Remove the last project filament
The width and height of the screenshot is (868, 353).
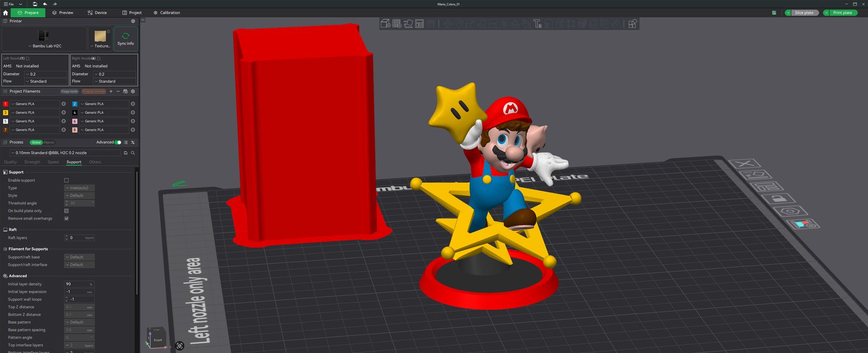point(118,91)
